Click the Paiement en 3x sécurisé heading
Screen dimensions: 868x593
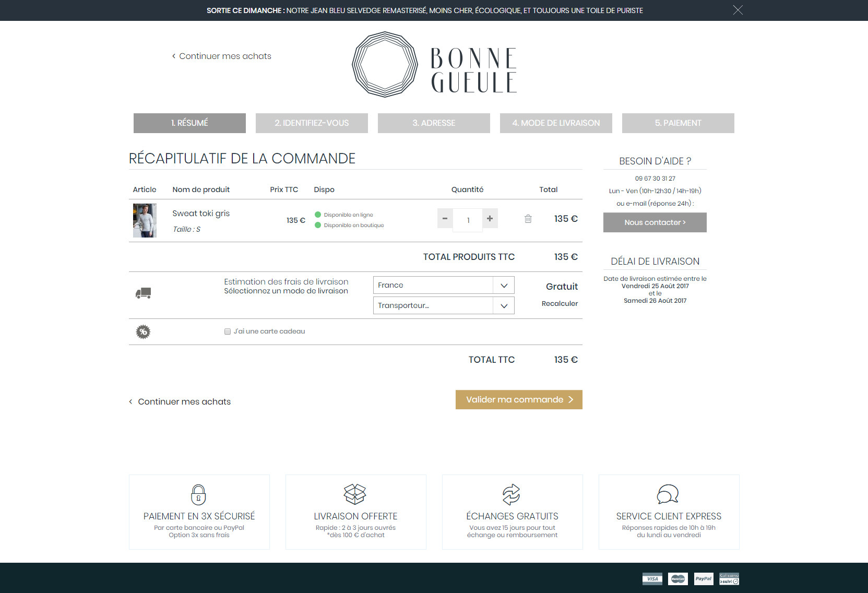(199, 516)
